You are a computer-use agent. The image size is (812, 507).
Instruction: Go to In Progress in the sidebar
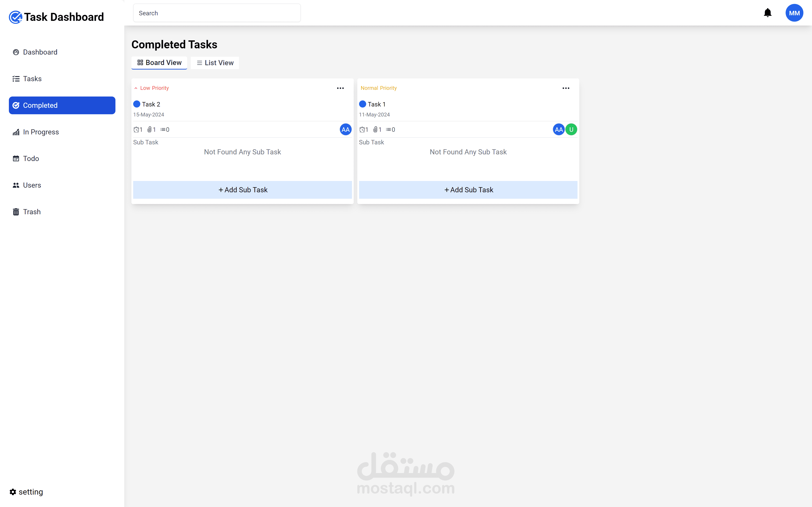coord(41,132)
